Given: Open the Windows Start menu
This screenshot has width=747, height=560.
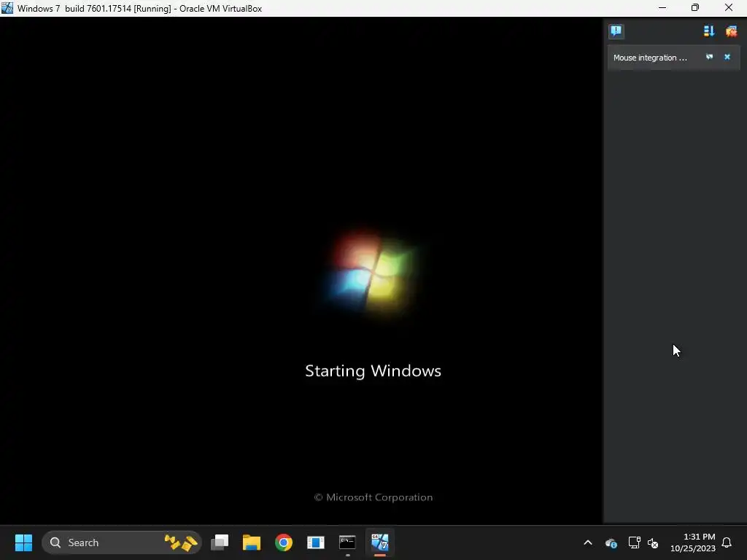Looking at the screenshot, I should (23, 542).
